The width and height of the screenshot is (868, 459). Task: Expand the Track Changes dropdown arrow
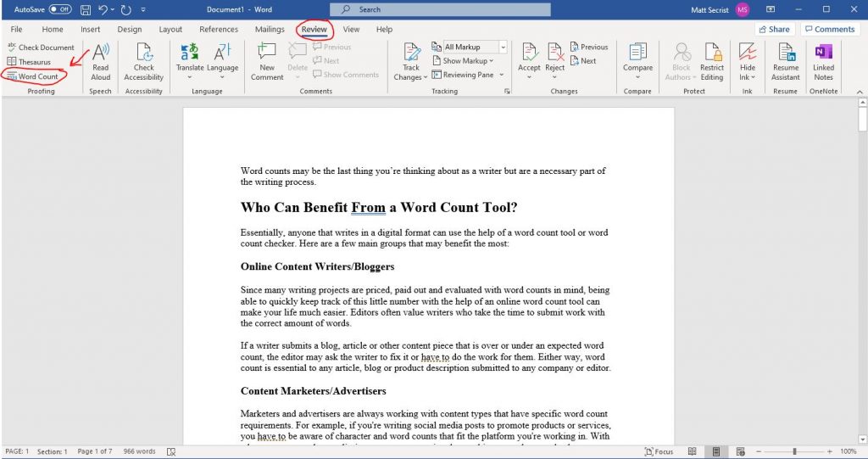[x=426, y=77]
